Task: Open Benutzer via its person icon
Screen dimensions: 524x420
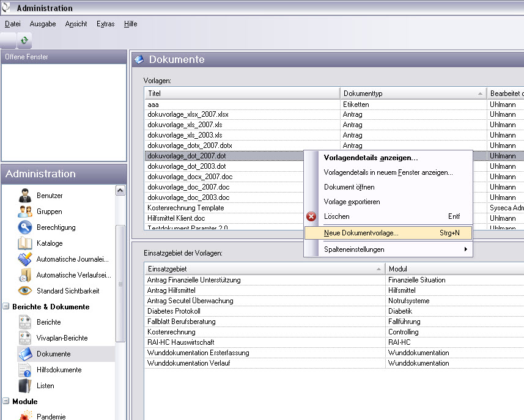Action: (25, 196)
